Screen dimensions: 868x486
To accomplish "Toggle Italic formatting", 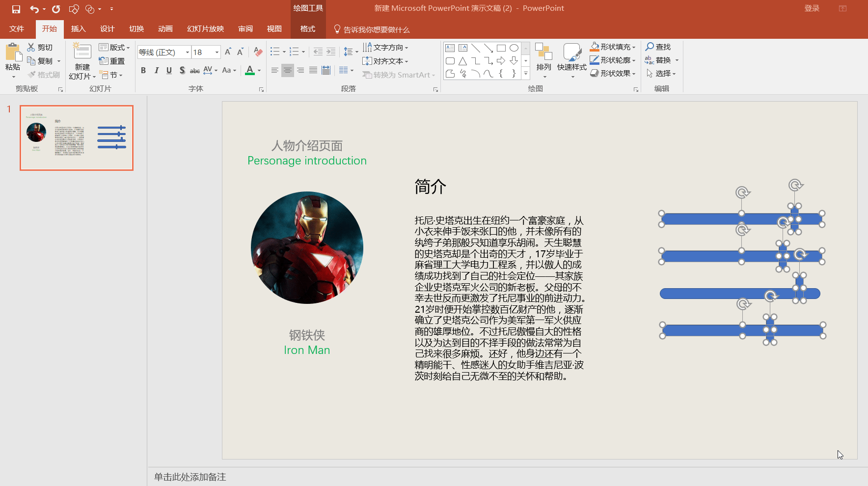I will pos(156,70).
